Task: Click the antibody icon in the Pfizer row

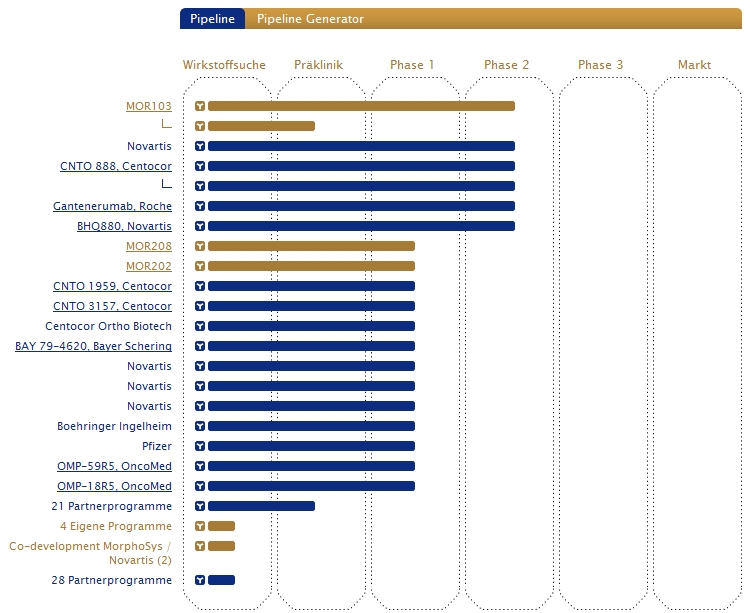Action: (x=200, y=446)
